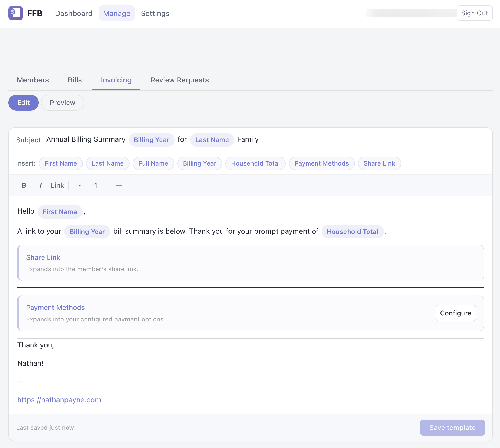Image resolution: width=500 pixels, height=448 pixels.
Task: Navigate to Settings
Action: [x=155, y=13]
